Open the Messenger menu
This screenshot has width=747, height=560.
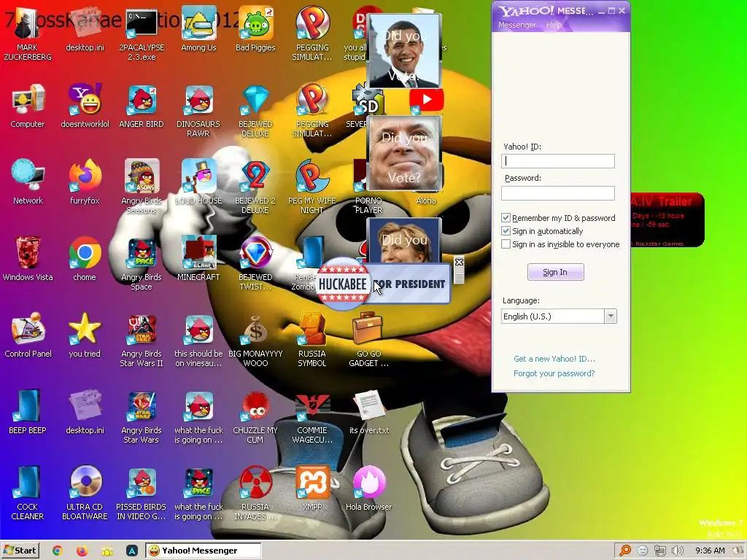517,25
